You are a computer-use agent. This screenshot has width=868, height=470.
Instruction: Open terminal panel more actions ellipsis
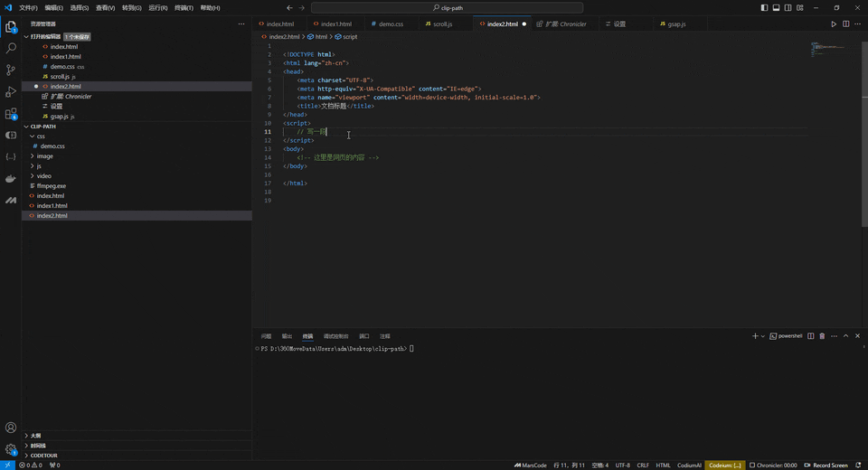point(835,336)
